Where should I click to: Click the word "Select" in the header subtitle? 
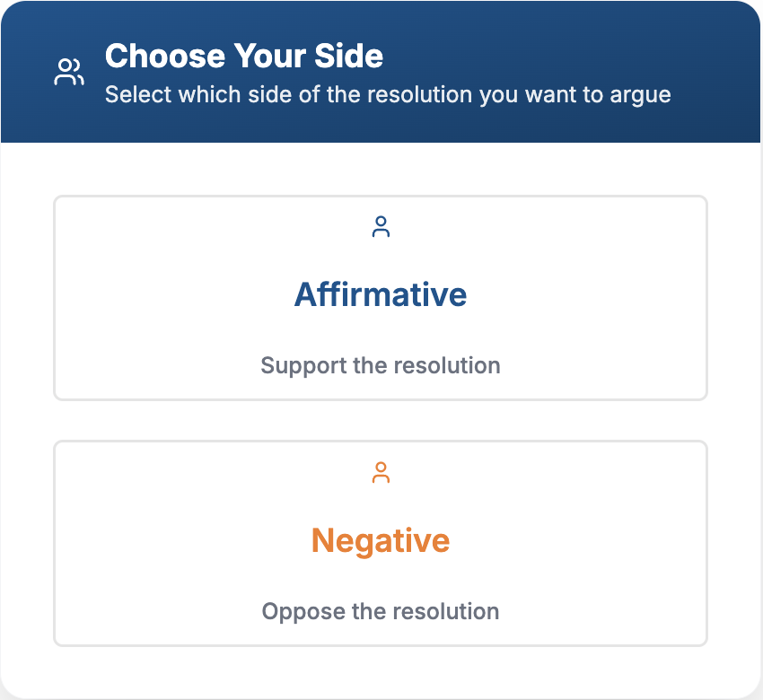tap(130, 94)
